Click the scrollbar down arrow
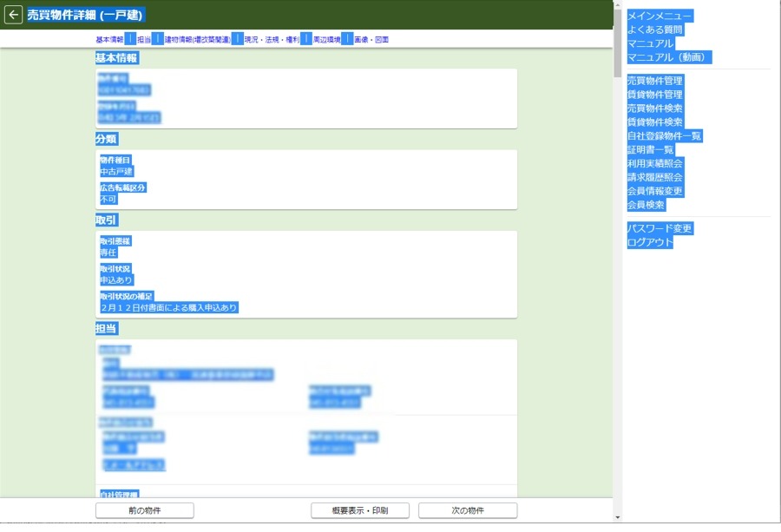 [617, 517]
